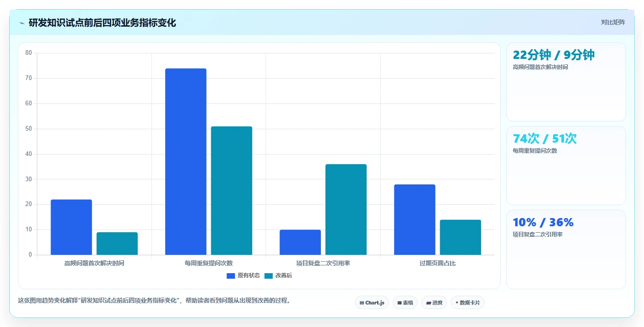Click the blue bar for 每周重复提问次数
This screenshot has height=327, width=644.
point(186,161)
